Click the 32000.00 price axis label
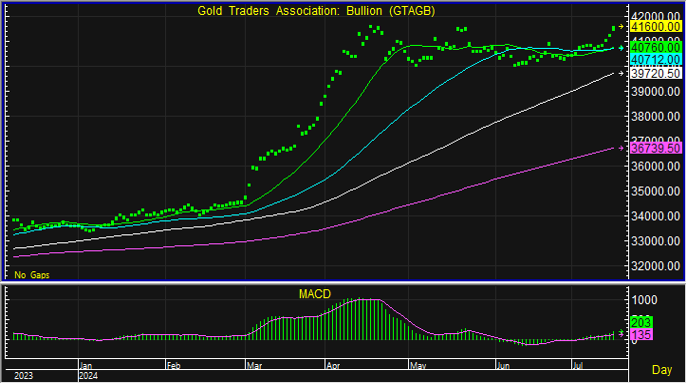687x384 pixels. 655,266
